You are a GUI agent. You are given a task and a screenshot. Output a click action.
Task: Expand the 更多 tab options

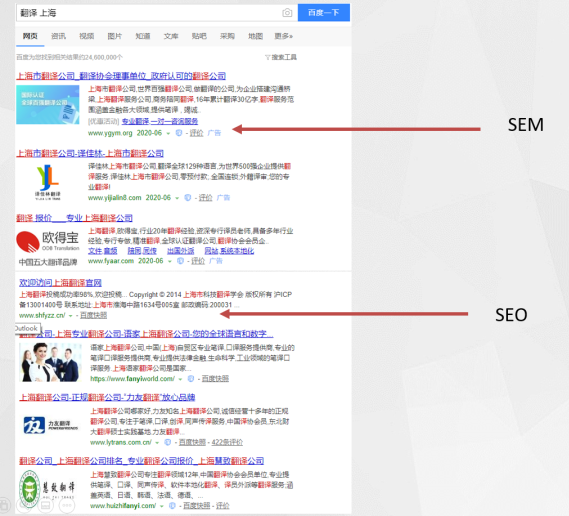(283, 36)
